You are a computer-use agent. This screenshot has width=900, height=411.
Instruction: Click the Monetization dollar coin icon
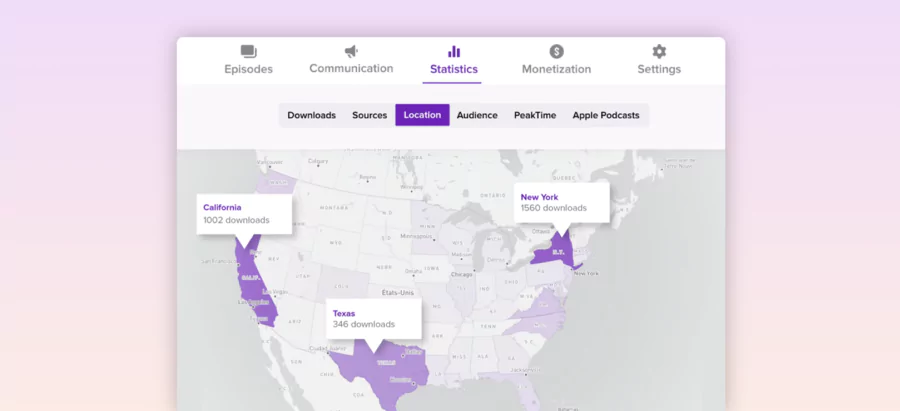tap(556, 52)
